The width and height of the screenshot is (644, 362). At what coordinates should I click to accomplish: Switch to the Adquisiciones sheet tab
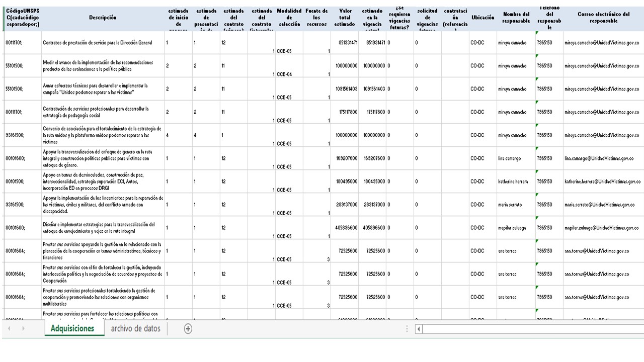coord(72,329)
